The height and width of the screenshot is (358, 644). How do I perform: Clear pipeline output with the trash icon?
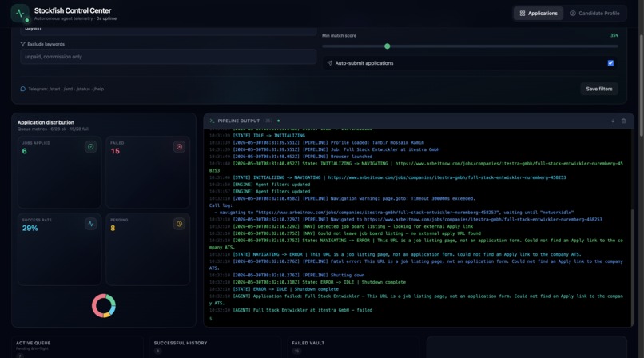(x=623, y=121)
